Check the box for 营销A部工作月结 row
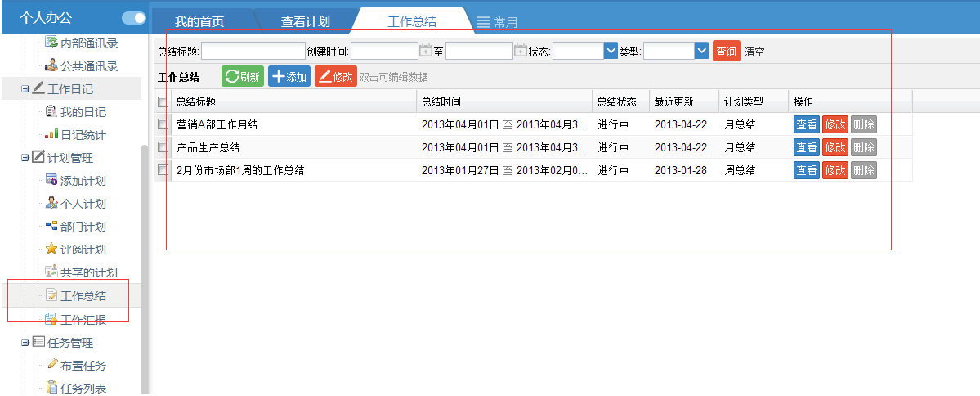The width and height of the screenshot is (980, 396). [x=163, y=124]
